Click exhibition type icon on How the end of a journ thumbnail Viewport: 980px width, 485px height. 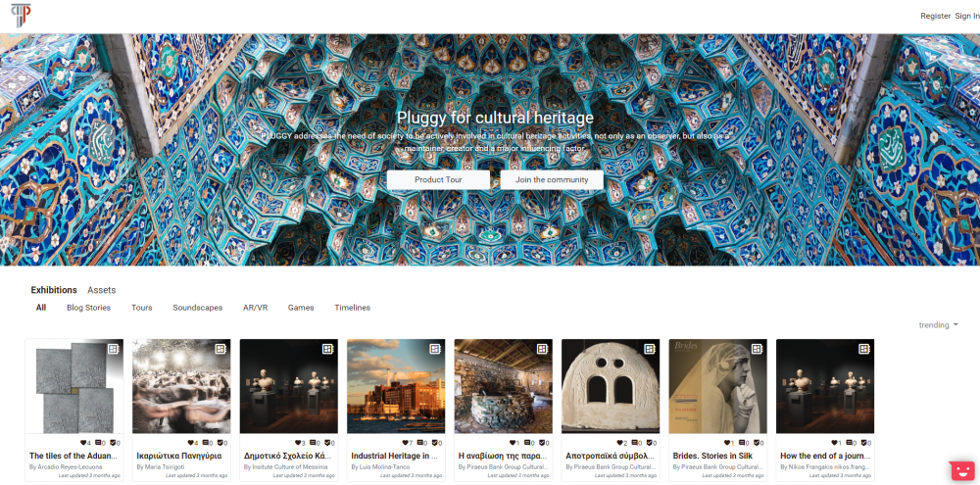point(864,349)
